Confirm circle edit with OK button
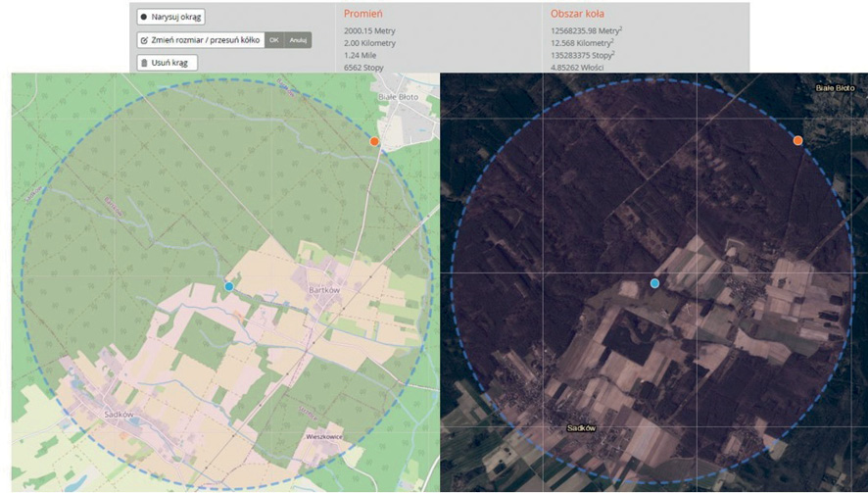Image resolution: width=868 pixels, height=493 pixels. click(274, 40)
